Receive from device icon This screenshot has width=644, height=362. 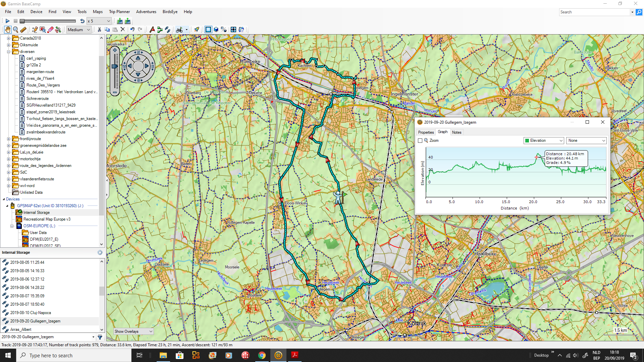click(x=120, y=21)
